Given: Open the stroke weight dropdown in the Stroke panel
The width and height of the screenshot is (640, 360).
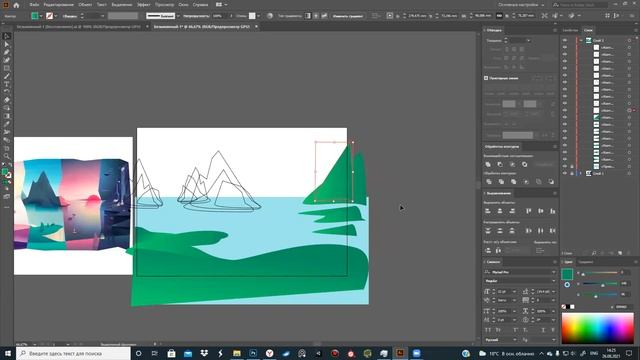Looking at the screenshot, I should click(x=529, y=40).
